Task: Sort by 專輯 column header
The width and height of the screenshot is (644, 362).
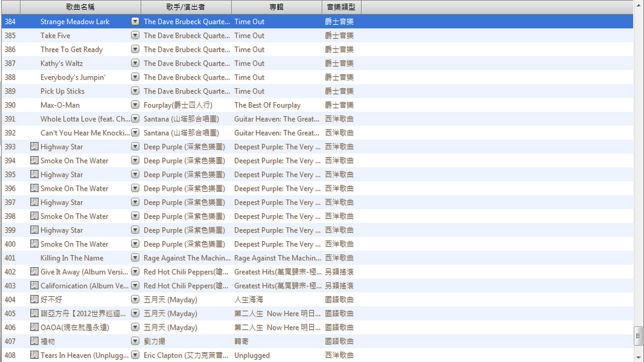Action: point(276,7)
